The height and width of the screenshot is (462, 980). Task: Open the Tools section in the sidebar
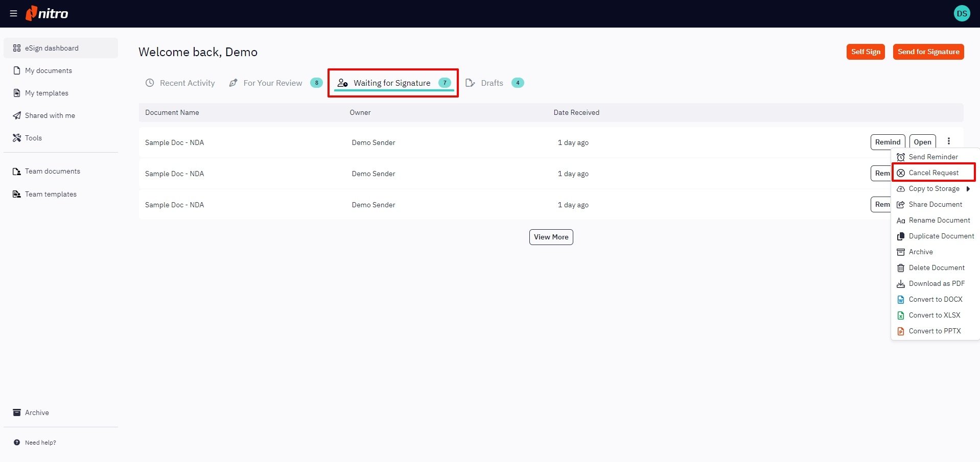pyautogui.click(x=33, y=138)
